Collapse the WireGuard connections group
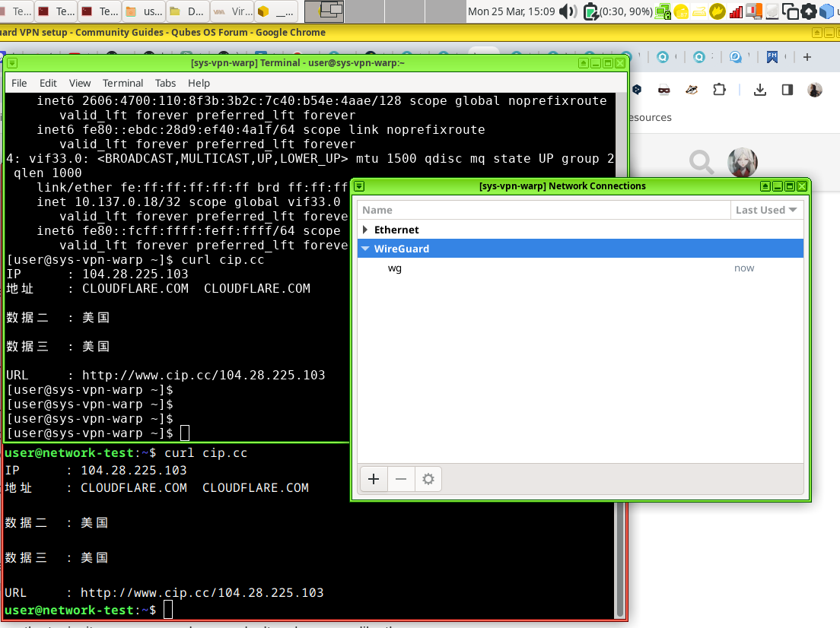840x628 pixels. 366,249
